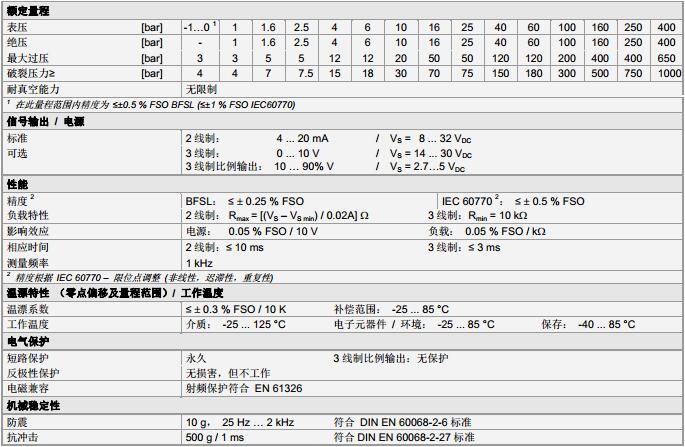
Task: Click the 补偿范围 label
Action: pyautogui.click(x=356, y=309)
